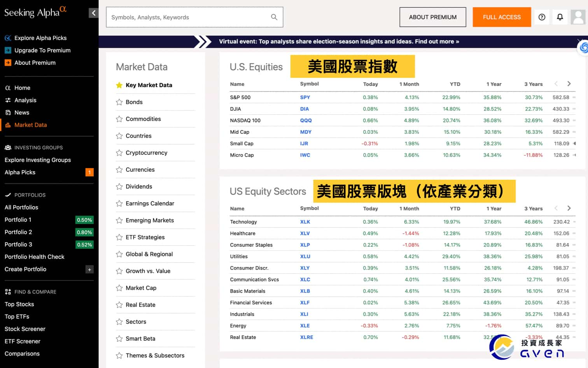Open Portfolio 3 in sidebar

tap(18, 245)
